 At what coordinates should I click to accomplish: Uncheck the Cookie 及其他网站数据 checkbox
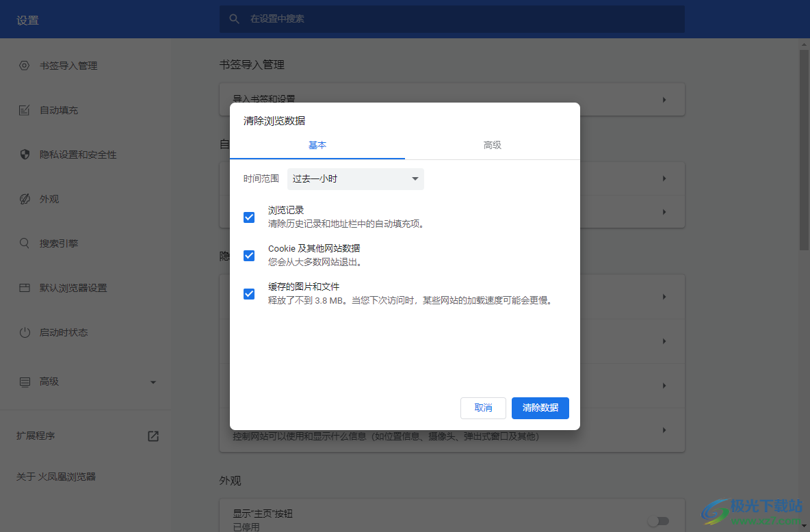[x=249, y=255]
